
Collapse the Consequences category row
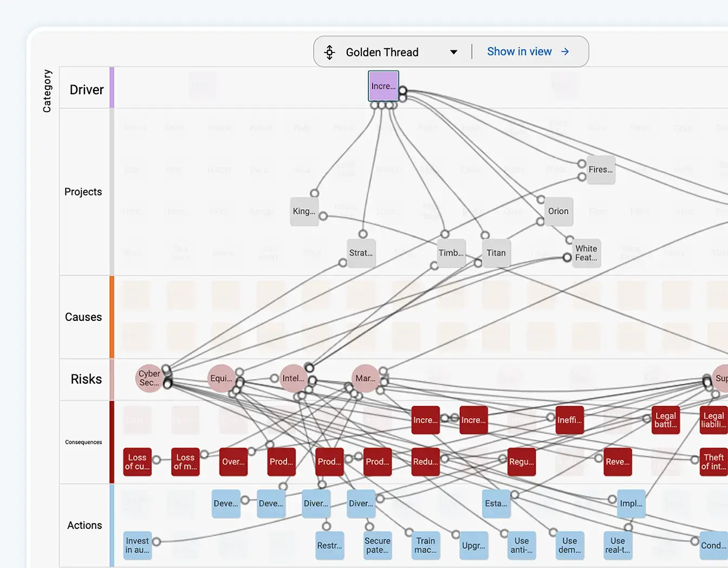coord(83,442)
